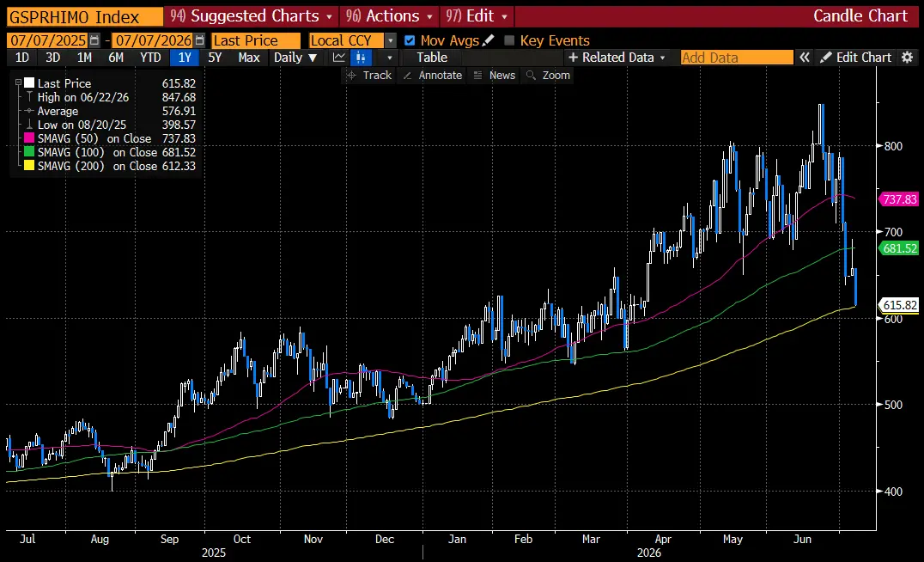Click the GSPRHIMO Index ticker field
This screenshot has width=924, height=562.
pos(85,16)
